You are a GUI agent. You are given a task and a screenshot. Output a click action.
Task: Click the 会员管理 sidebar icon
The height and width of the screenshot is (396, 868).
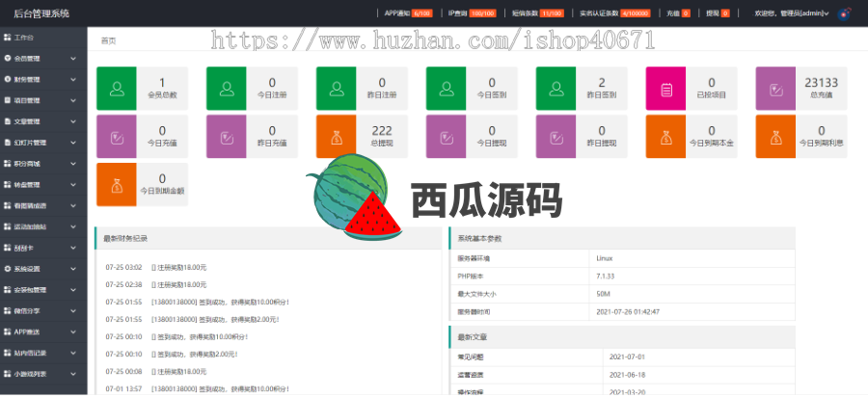7,58
